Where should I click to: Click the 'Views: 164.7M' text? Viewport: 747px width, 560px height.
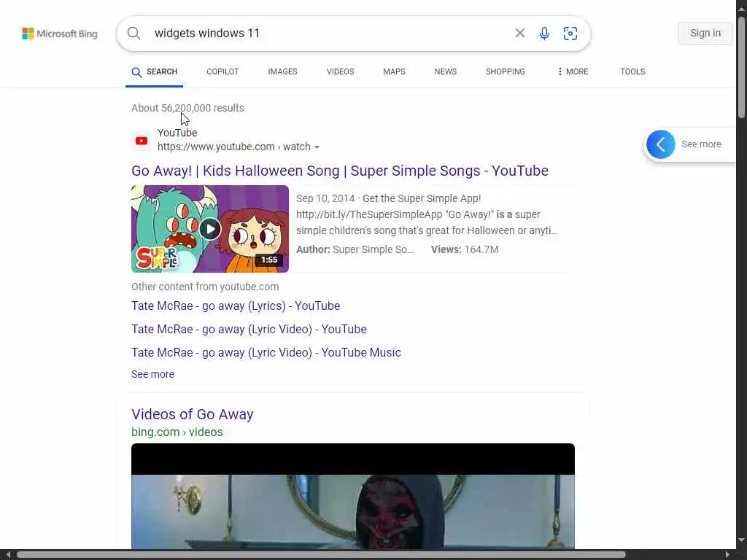[x=465, y=249]
